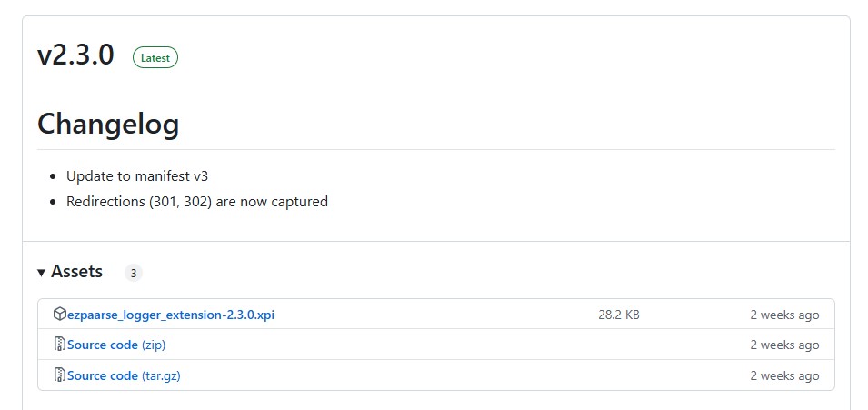
Task: Click the assets count badge showing 3
Action: tap(134, 273)
